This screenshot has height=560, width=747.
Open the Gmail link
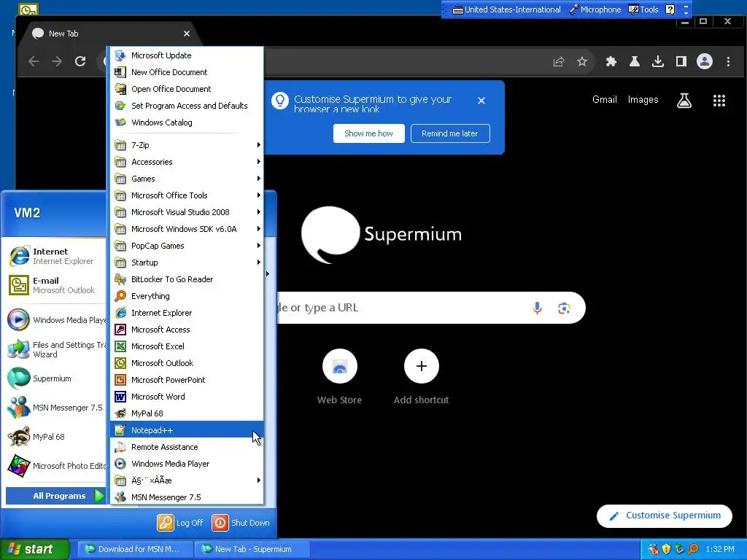coord(605,99)
